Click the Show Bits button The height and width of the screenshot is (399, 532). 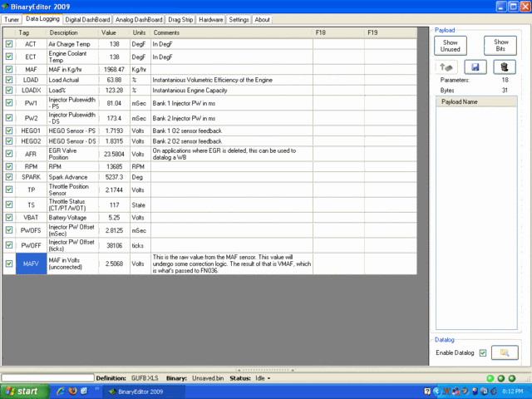pyautogui.click(x=500, y=46)
